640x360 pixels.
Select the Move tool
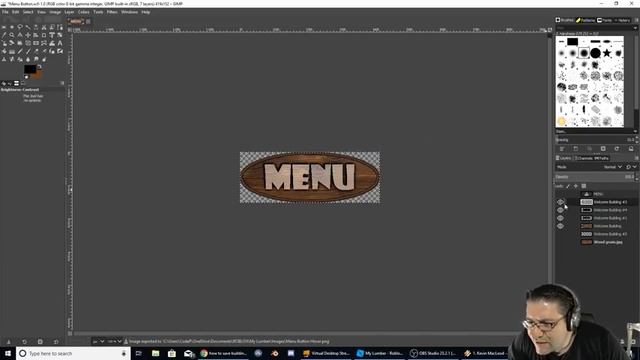[x=28, y=36]
